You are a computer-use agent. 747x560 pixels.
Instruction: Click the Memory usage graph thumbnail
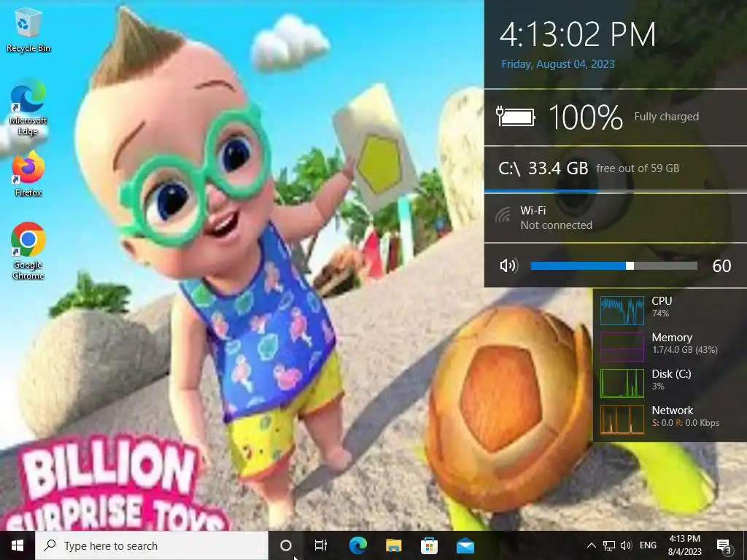[x=622, y=346]
